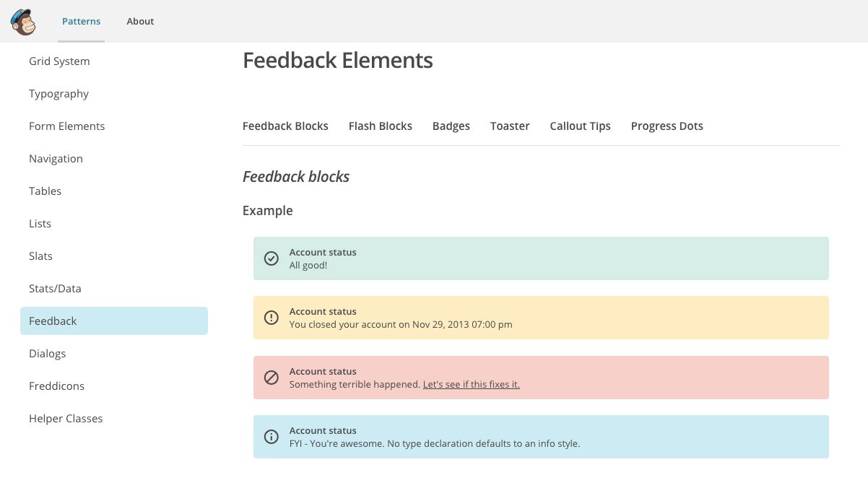The image size is (868, 488).
Task: Open the Form Elements page
Action: [x=66, y=126]
